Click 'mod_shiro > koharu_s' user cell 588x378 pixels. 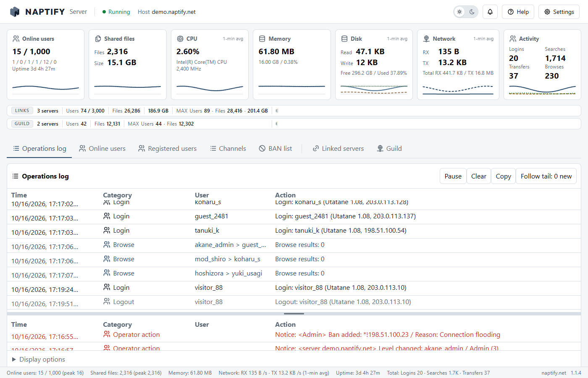click(x=228, y=259)
